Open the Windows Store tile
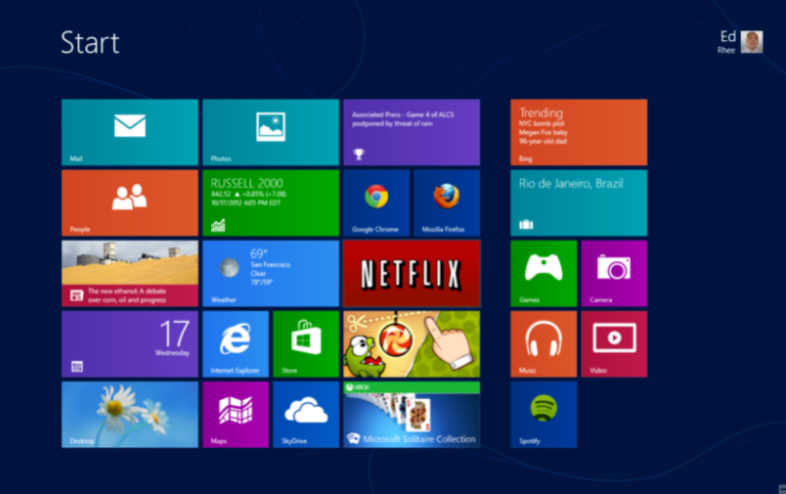The height and width of the screenshot is (494, 786). pos(306,344)
